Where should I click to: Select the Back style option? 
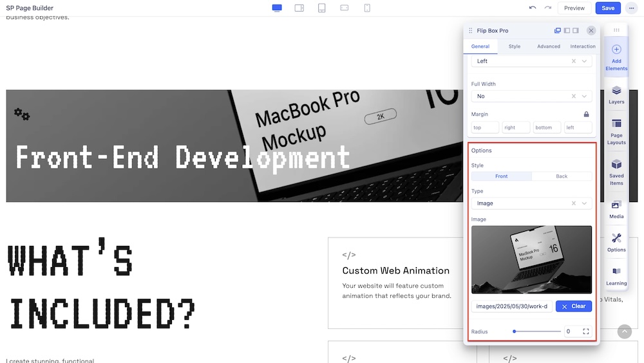[562, 176]
